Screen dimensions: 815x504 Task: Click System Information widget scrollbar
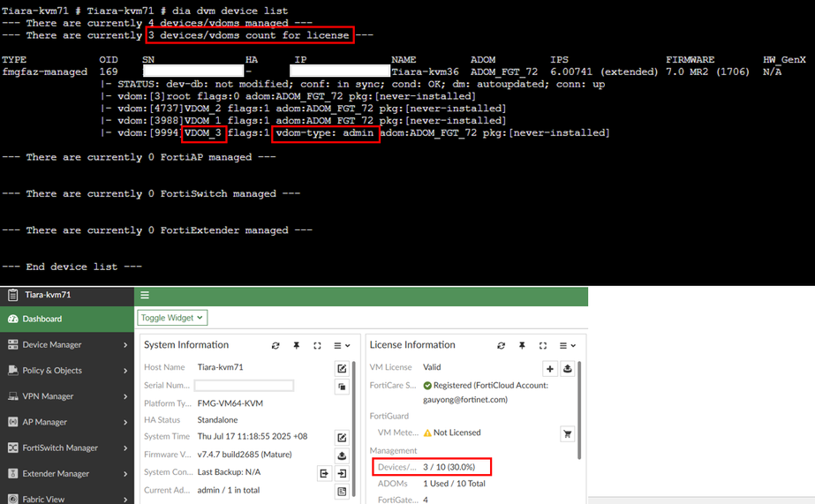(x=354, y=428)
